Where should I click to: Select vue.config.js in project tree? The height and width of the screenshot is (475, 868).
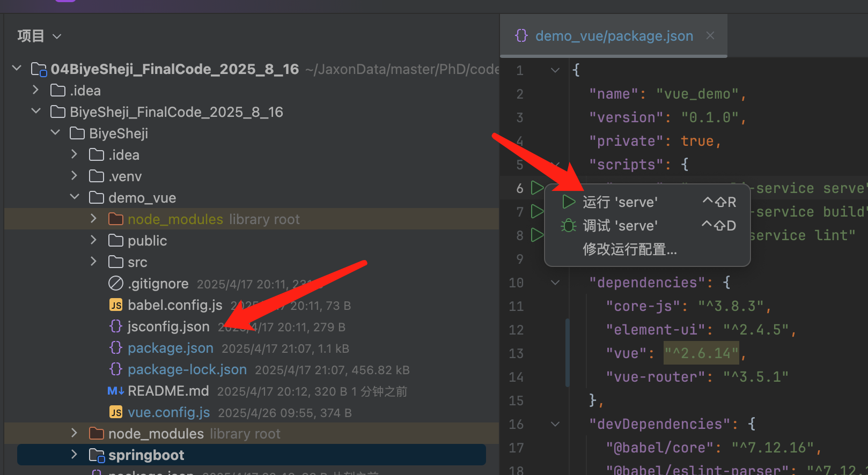click(x=168, y=412)
